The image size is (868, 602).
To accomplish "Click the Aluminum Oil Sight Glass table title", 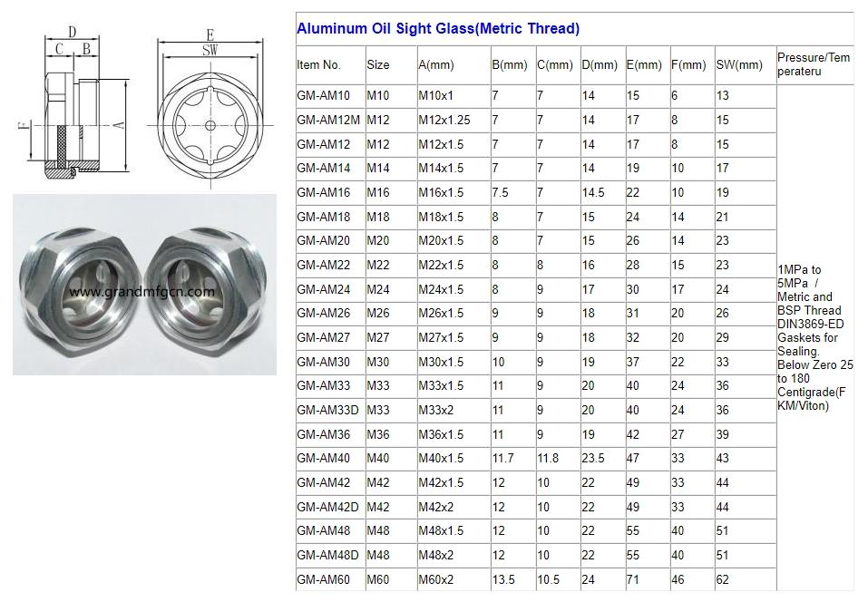I will coord(438,29).
